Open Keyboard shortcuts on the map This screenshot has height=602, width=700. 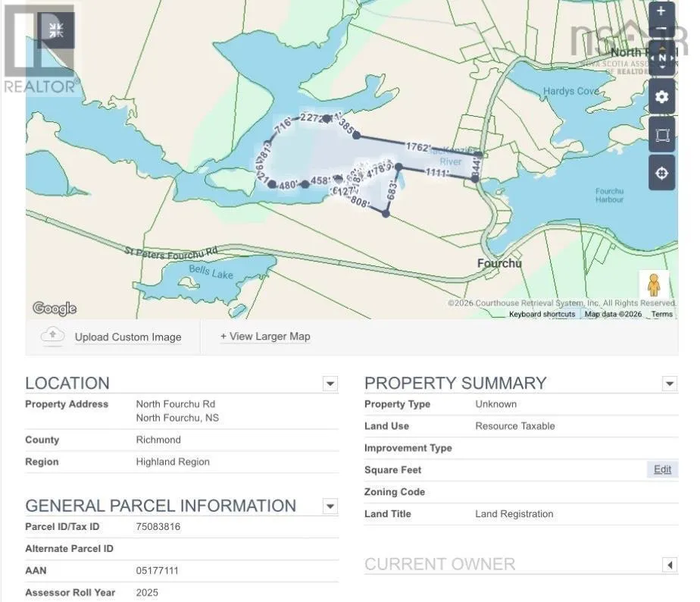tap(542, 314)
